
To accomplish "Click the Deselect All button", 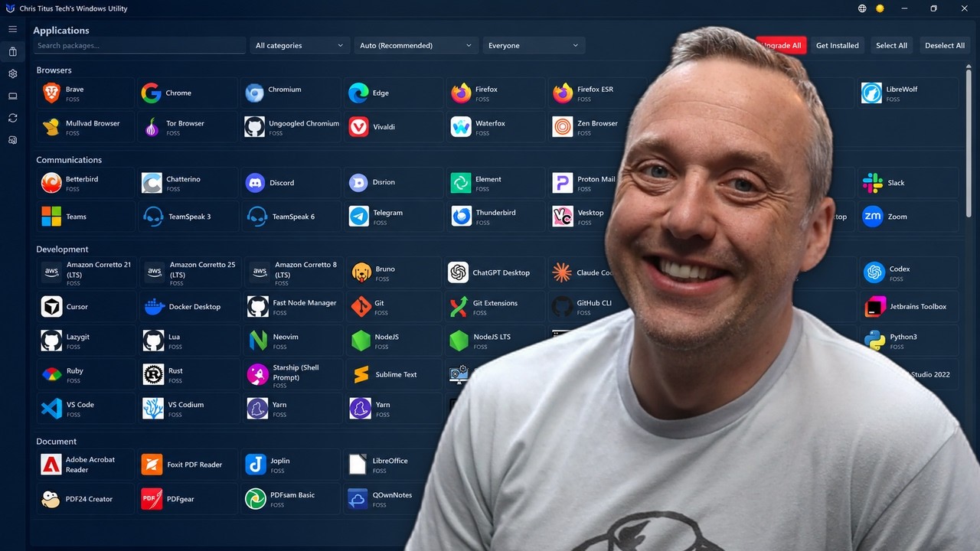I will point(945,45).
